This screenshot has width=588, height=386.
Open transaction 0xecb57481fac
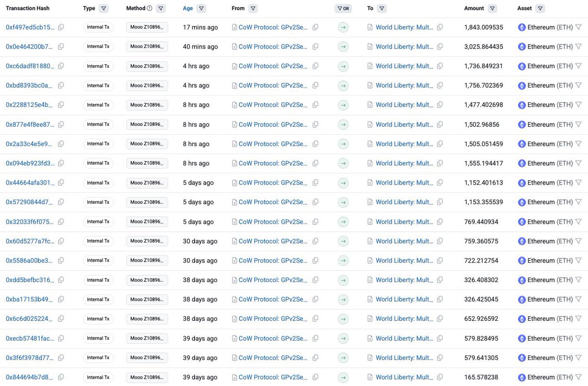(30, 338)
